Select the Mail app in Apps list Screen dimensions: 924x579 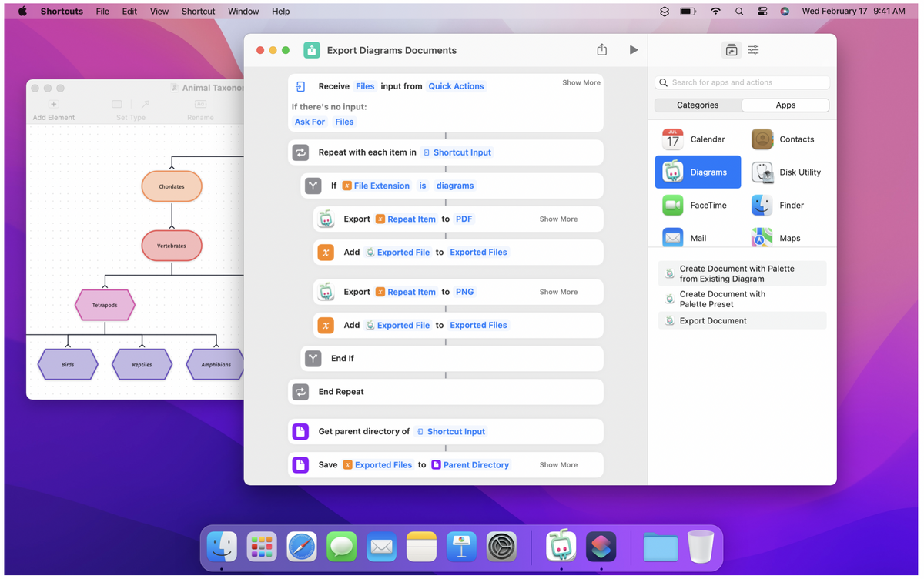pos(685,238)
